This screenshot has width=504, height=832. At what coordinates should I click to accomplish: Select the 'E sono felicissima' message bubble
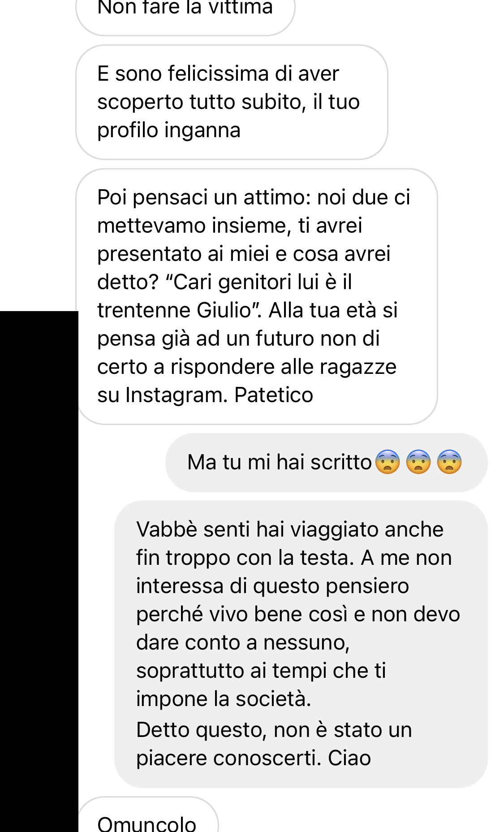pos(232,102)
